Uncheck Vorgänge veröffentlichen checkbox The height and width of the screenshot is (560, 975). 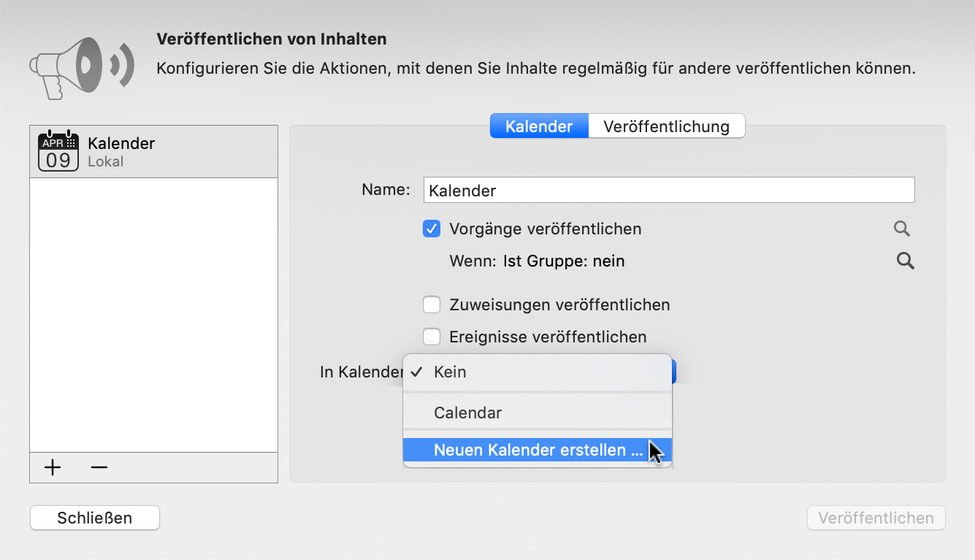(x=432, y=229)
